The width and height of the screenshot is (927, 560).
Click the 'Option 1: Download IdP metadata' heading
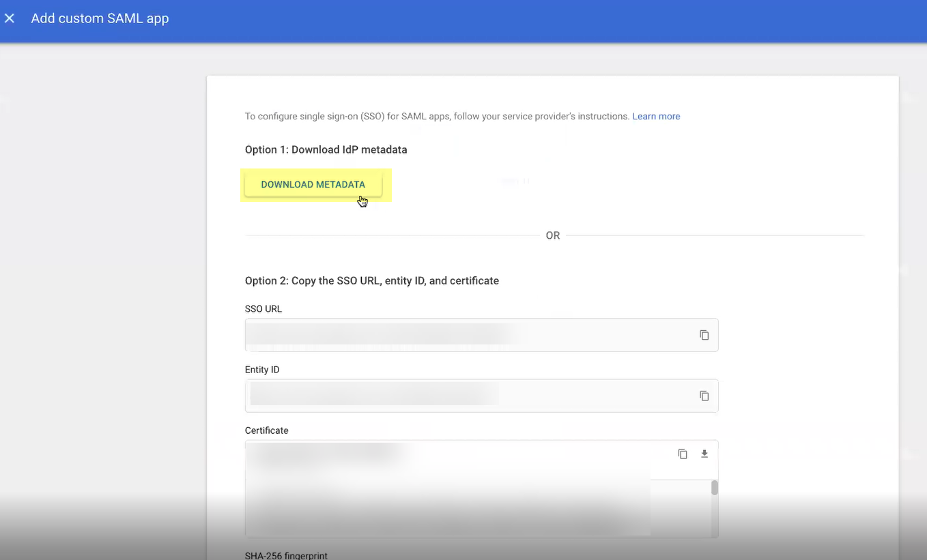326,149
